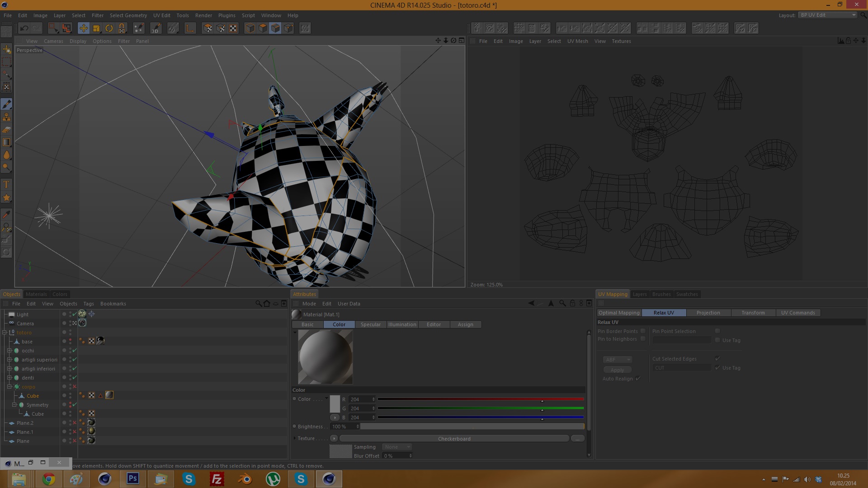This screenshot has width=868, height=488.
Task: Click the UV polygons checkerboard mode icon
Action: [x=233, y=28]
